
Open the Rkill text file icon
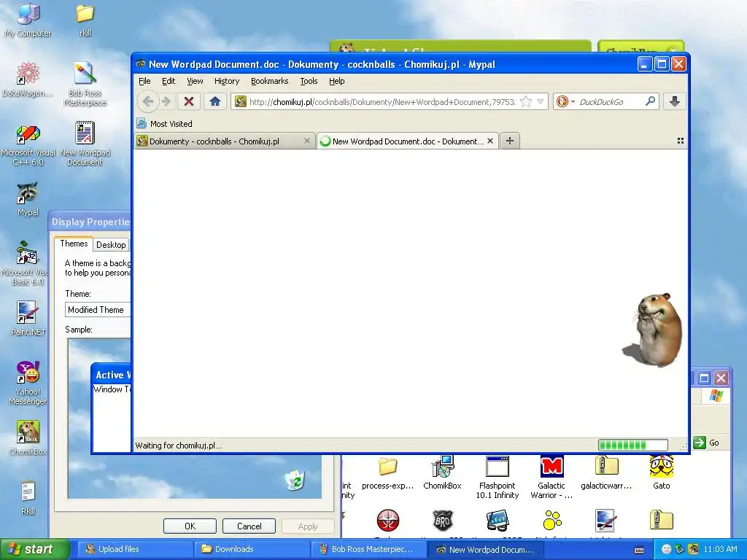point(28,498)
